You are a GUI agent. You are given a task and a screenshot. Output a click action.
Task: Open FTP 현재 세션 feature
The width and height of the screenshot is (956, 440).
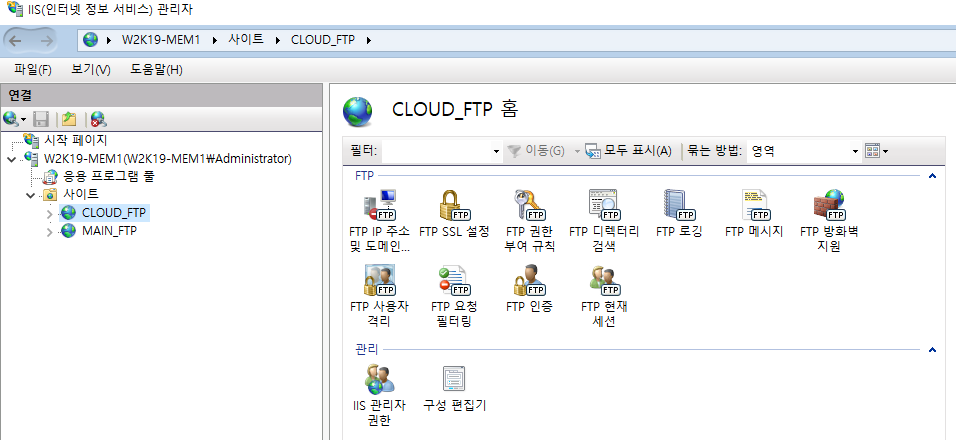604,296
